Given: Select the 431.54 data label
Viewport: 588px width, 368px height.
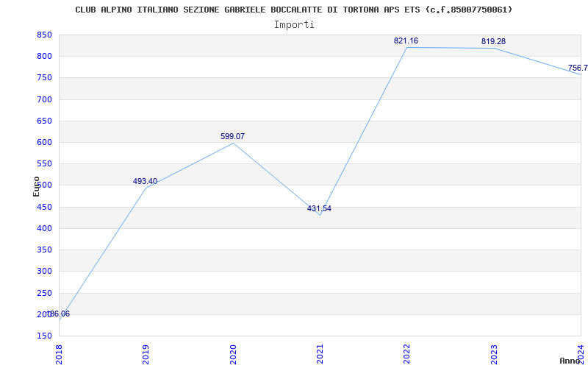Looking at the screenshot, I should (319, 208).
